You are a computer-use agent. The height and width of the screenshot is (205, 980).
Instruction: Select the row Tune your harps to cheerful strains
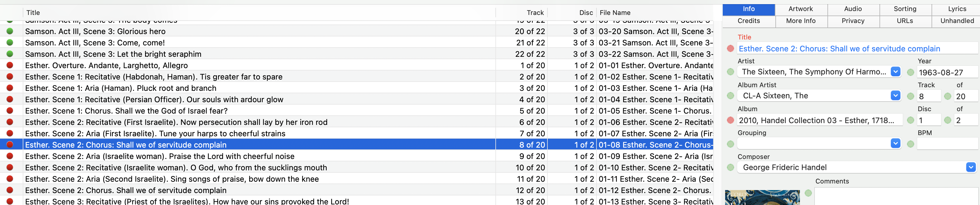coord(155,134)
